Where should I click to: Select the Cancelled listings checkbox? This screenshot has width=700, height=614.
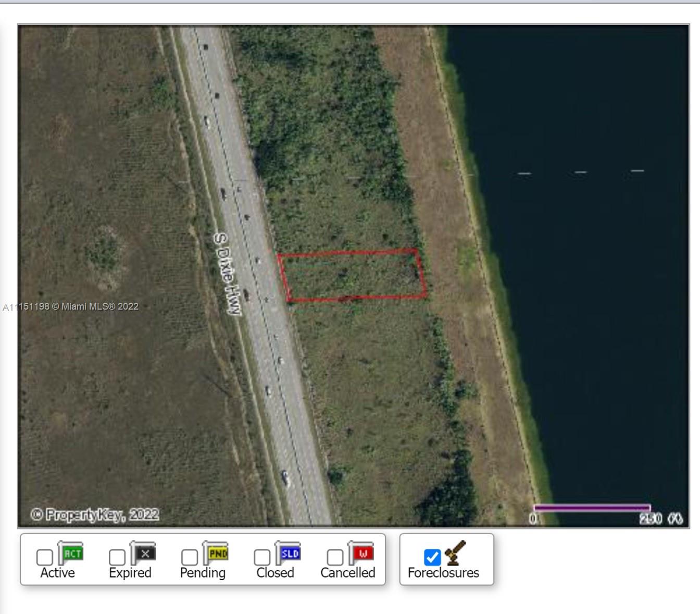pos(335,557)
